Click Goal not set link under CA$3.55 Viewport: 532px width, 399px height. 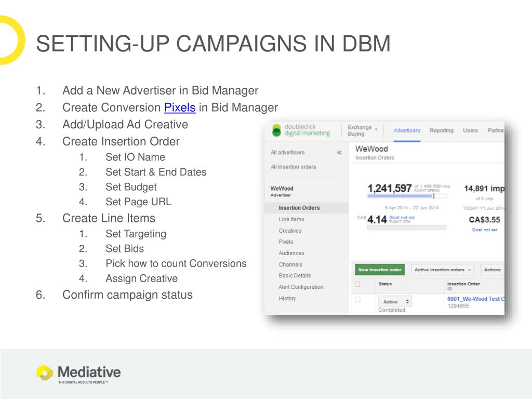click(x=485, y=230)
